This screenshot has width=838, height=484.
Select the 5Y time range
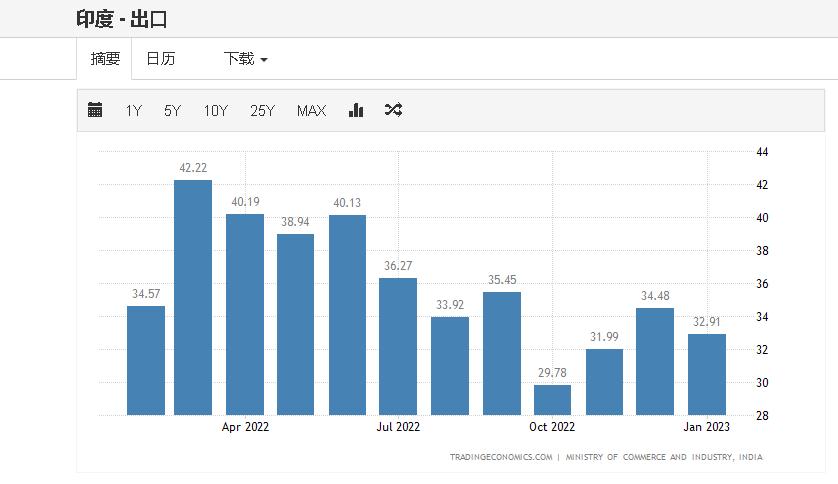click(x=173, y=111)
